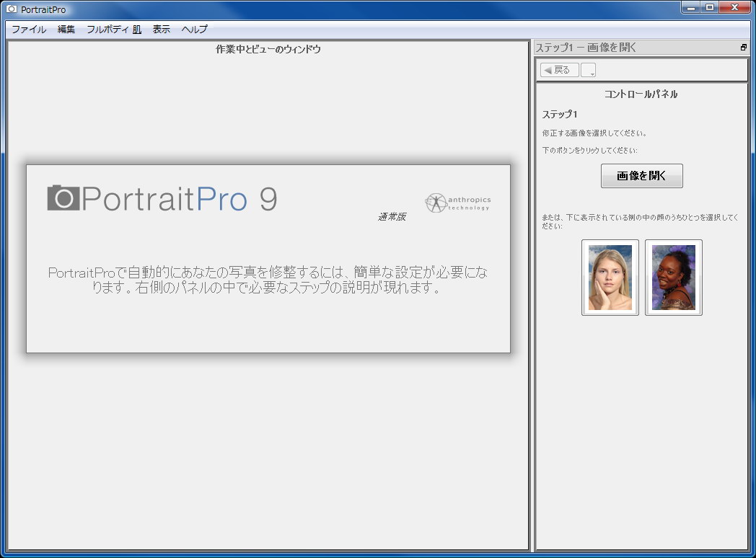Open the ファイル menu
Screen dimensions: 756x558
pos(28,30)
